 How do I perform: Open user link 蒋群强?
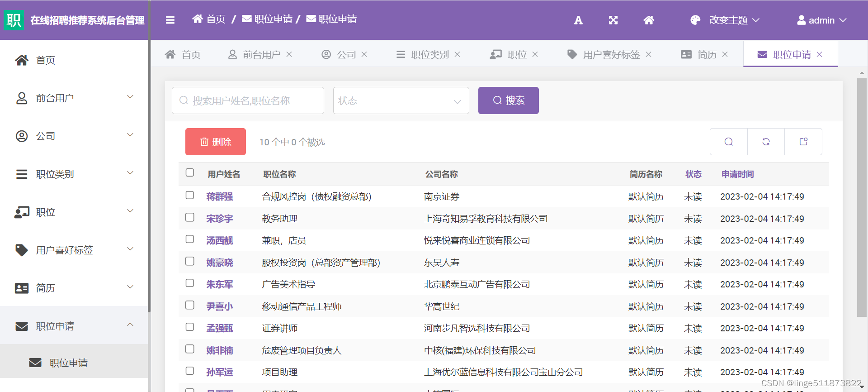point(220,196)
